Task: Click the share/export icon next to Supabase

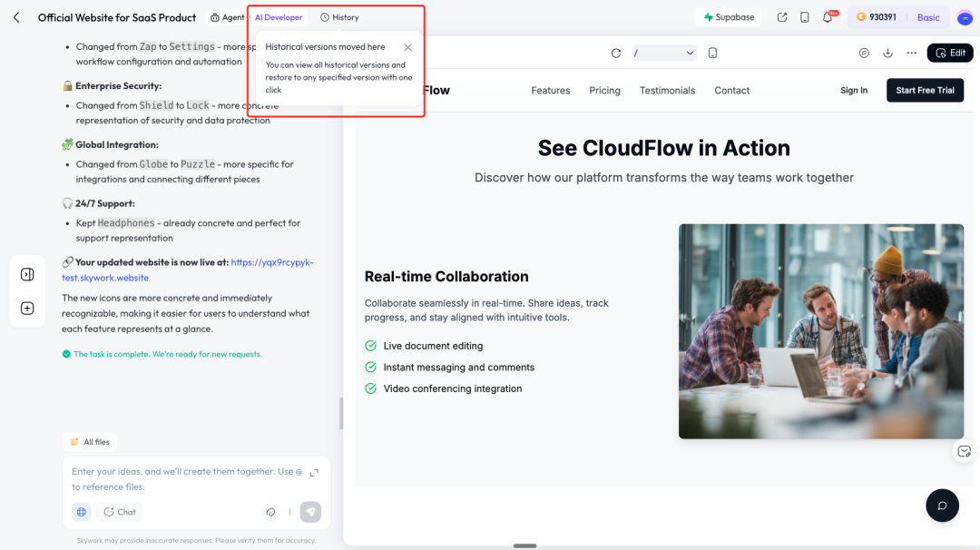Action: (x=782, y=17)
